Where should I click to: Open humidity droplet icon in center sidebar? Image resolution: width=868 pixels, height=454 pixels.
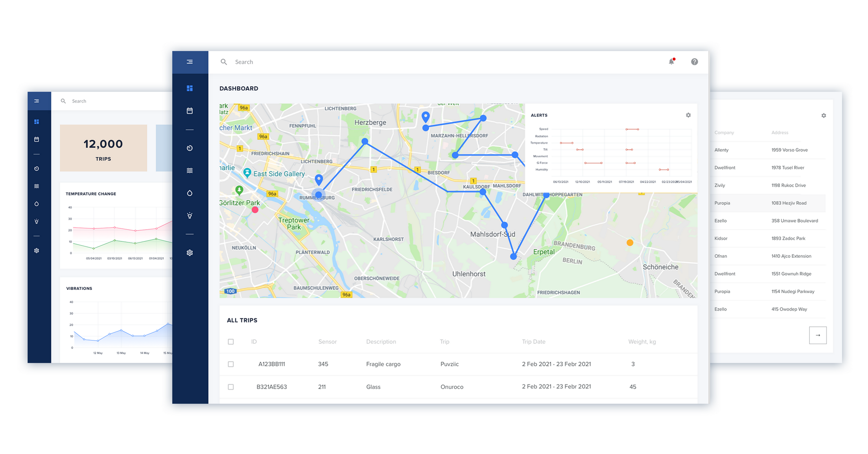(x=190, y=193)
